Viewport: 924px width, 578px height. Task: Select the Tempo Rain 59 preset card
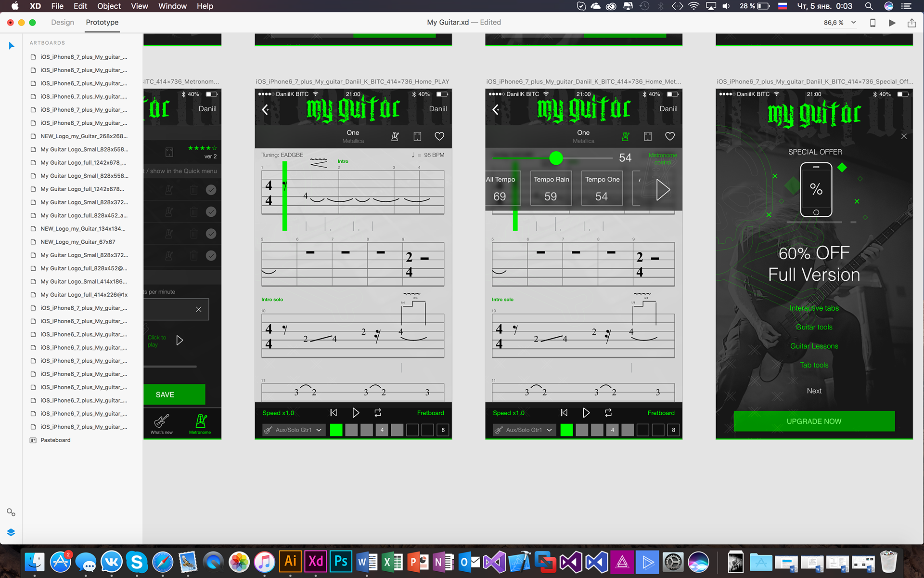click(551, 188)
